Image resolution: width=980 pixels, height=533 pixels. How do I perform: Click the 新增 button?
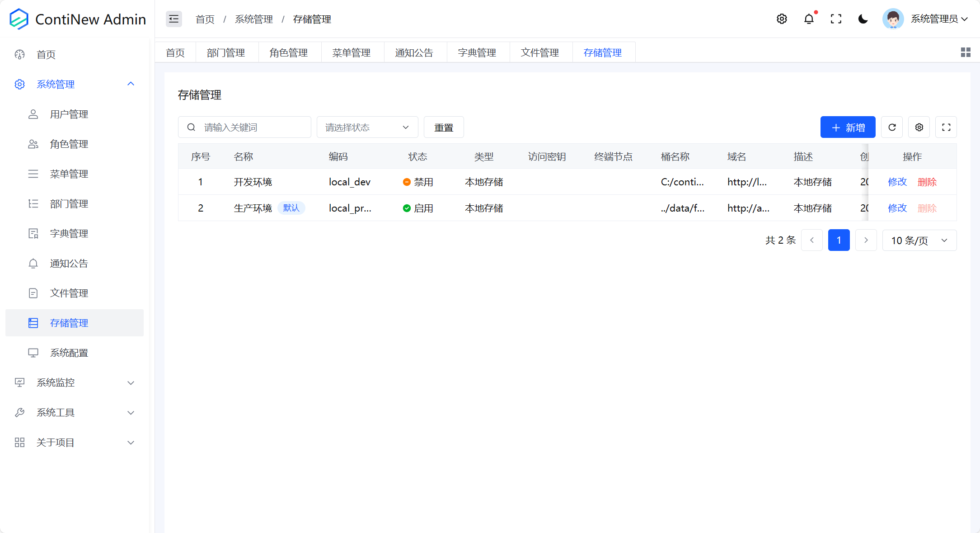pyautogui.click(x=848, y=127)
